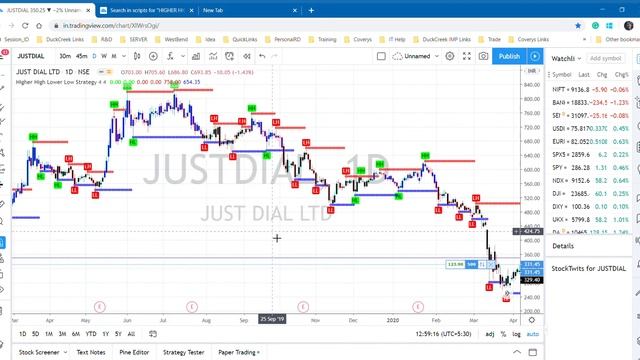Open the financials bar-chart icon

click(x=196, y=56)
